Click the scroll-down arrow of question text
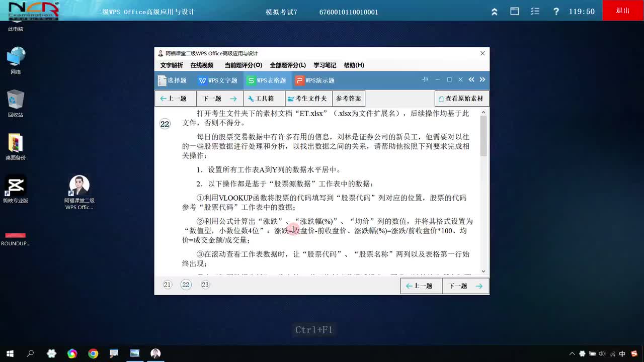The image size is (644, 362). tap(484, 271)
